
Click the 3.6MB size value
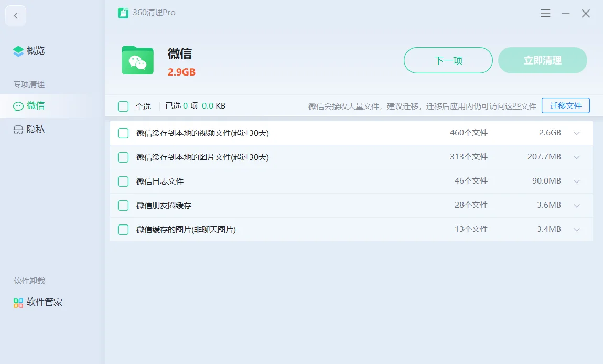tap(549, 205)
